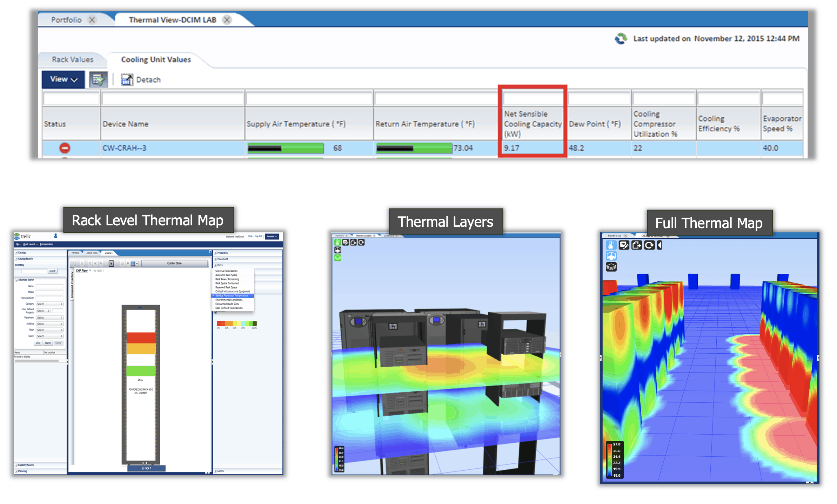The width and height of the screenshot is (837, 504).
Task: Switch to the Rack Values tab
Action: (73, 60)
